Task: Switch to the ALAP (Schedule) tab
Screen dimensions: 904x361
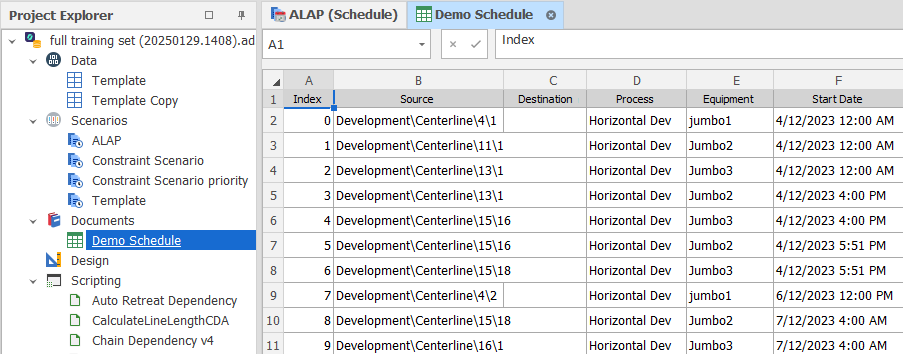Action: pyautogui.click(x=334, y=15)
